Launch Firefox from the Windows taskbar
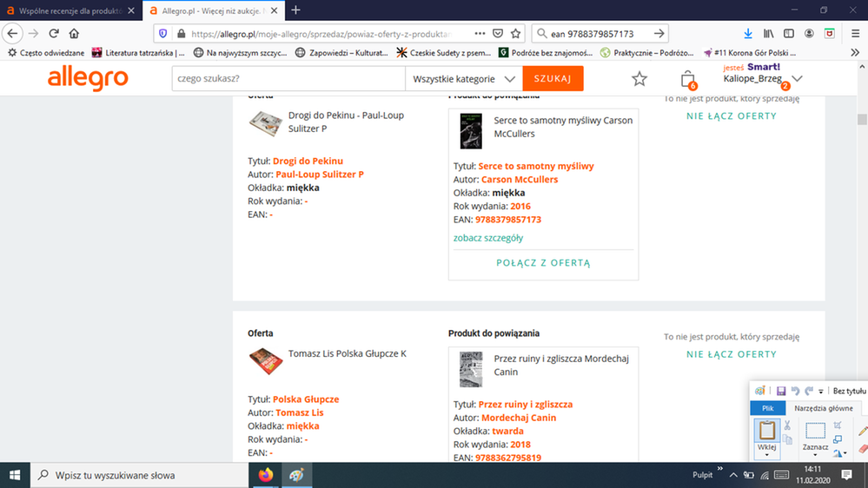Image resolution: width=868 pixels, height=488 pixels. point(266,475)
